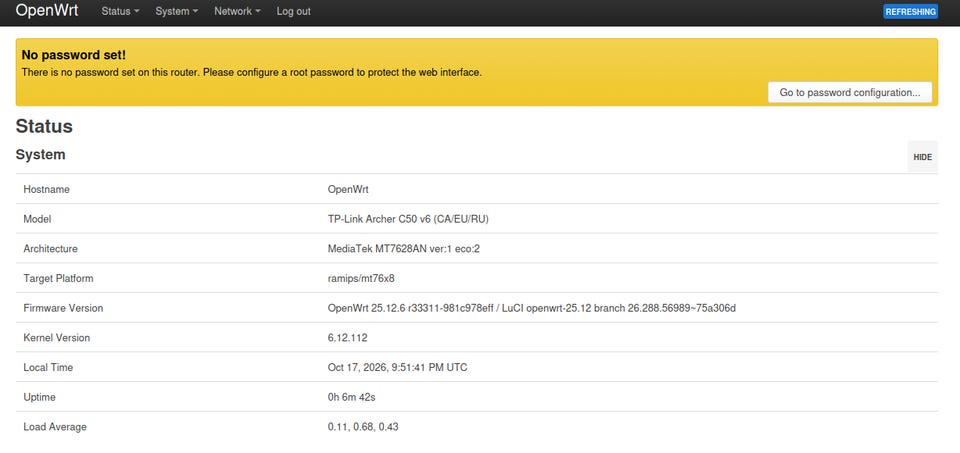The width and height of the screenshot is (960, 453).
Task: Click the Architecture row label
Action: [50, 249]
